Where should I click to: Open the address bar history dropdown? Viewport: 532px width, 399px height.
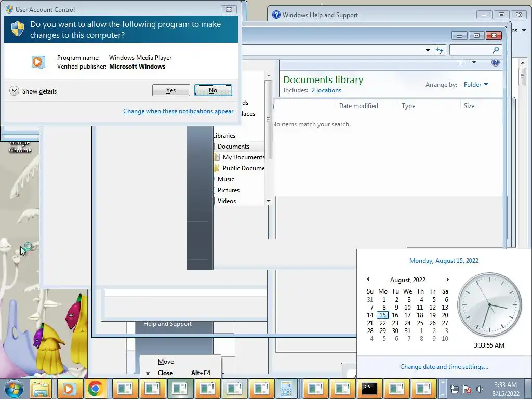pos(428,50)
